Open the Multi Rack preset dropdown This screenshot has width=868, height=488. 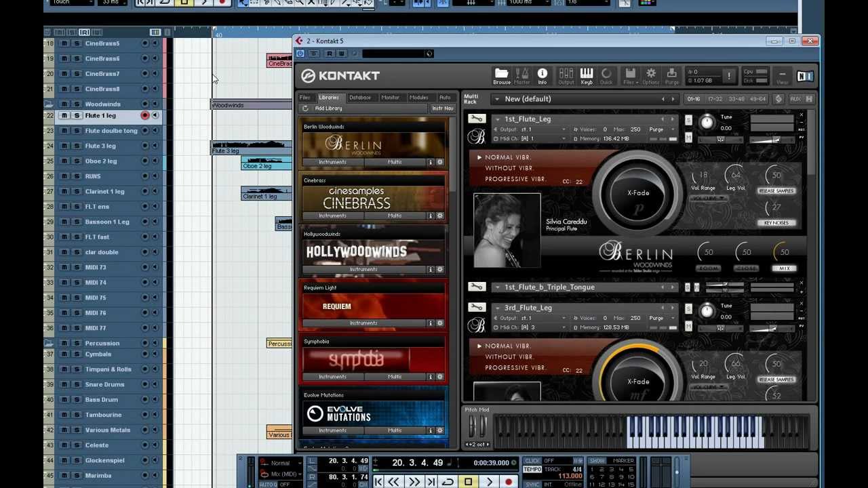497,100
